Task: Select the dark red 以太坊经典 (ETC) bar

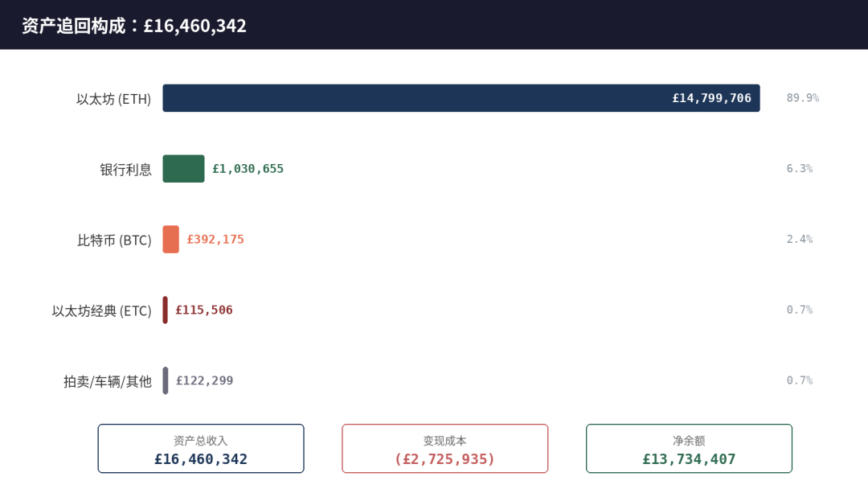Action: point(165,310)
